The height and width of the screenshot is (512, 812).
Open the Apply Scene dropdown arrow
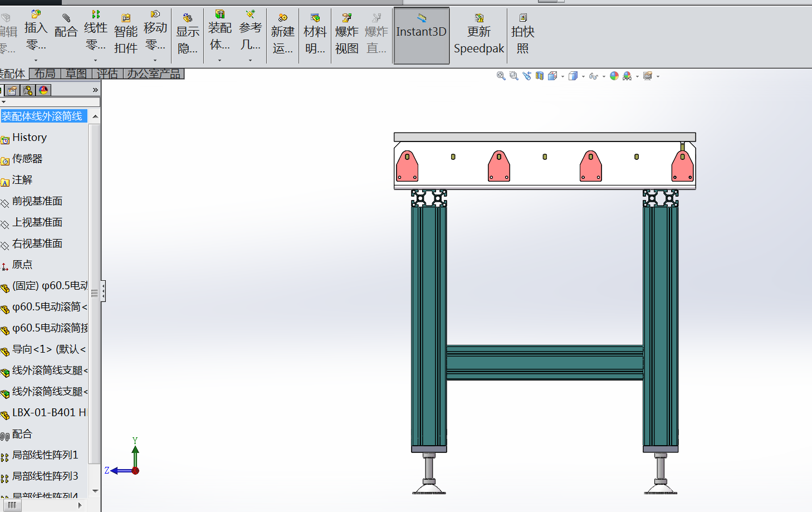[x=637, y=76]
